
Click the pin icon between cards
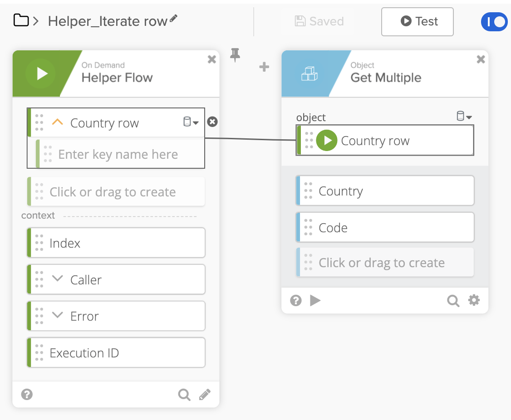(x=235, y=55)
